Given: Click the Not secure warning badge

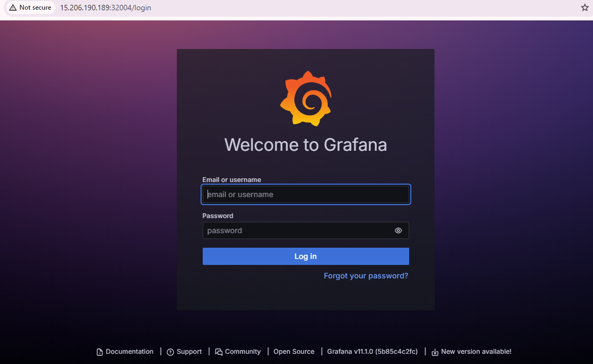Looking at the screenshot, I should click(30, 8).
